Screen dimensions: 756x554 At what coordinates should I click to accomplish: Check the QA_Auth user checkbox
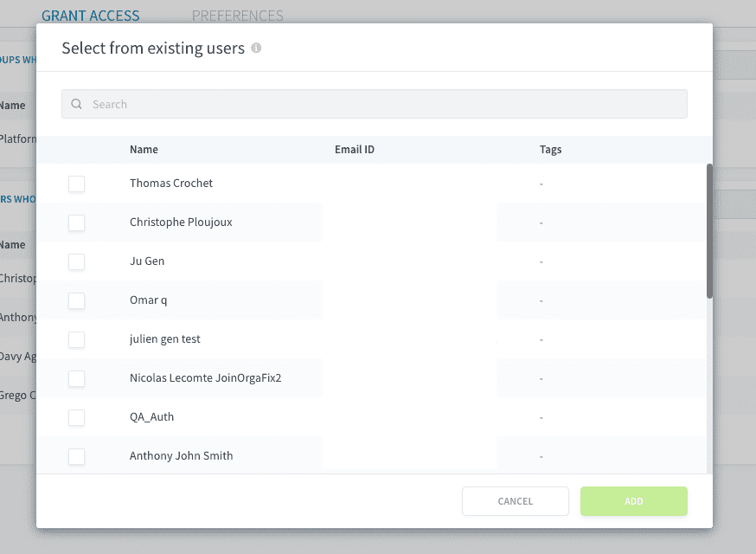tap(77, 417)
